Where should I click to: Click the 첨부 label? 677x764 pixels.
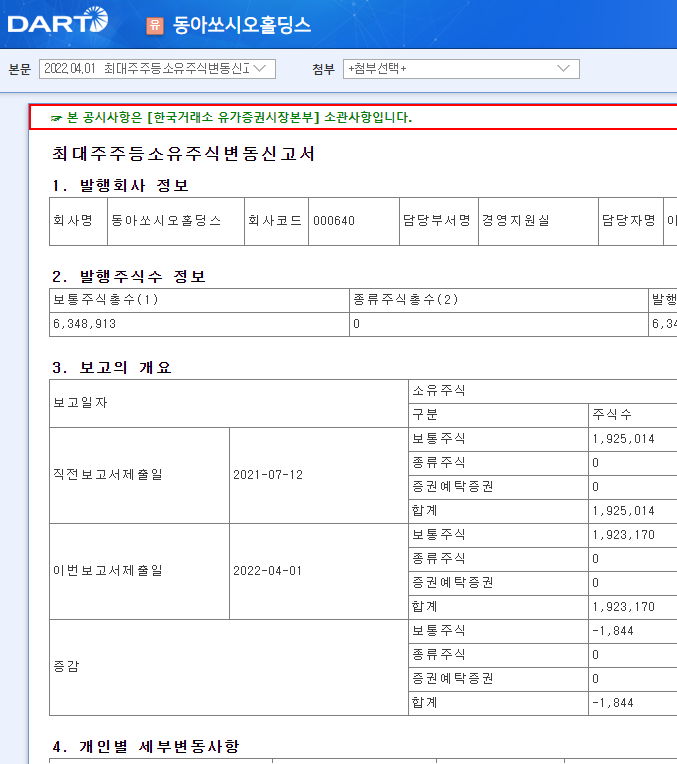tap(324, 69)
